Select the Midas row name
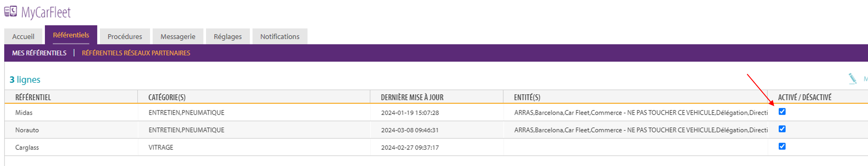 [x=24, y=112]
